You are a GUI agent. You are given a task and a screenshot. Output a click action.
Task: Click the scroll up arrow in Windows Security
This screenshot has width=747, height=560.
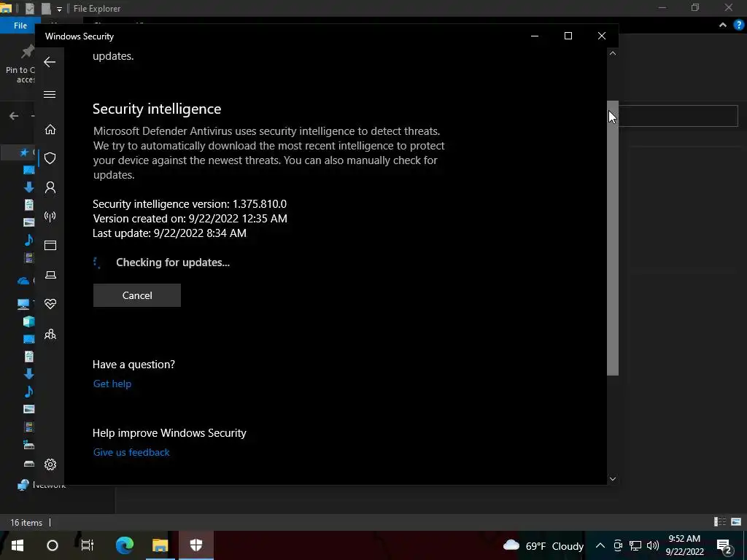[613, 53]
